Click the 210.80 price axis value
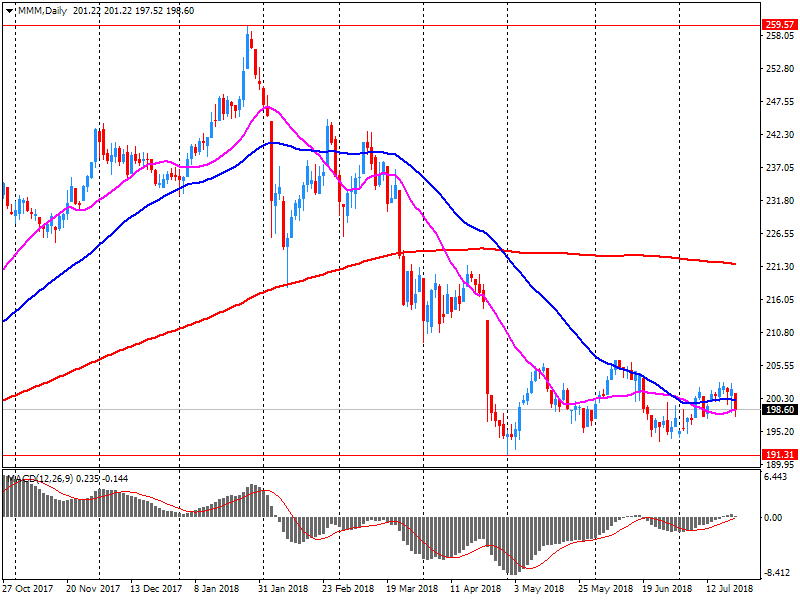Image resolution: width=800 pixels, height=600 pixels. pos(780,333)
